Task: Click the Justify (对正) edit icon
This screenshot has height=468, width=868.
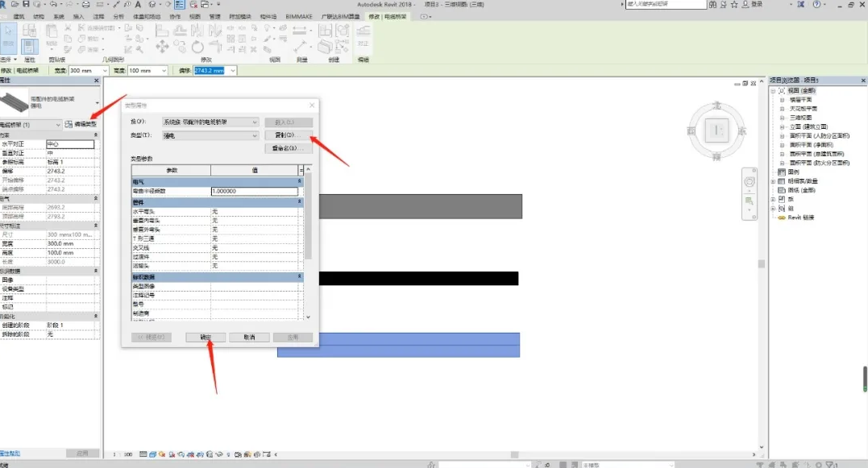Action: (363, 34)
